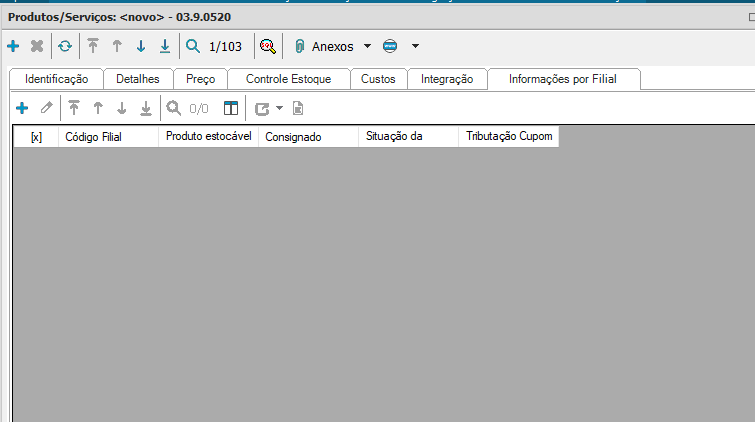This screenshot has width=755, height=422.
Task: Open grid search magnifier beside 0/0
Action: click(x=174, y=108)
